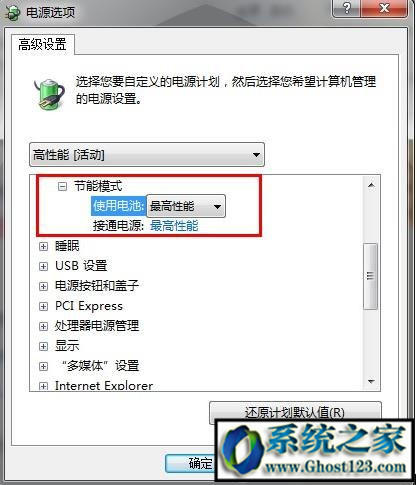
Task: Click the scroll down arrow in settings list
Action: coord(371,381)
